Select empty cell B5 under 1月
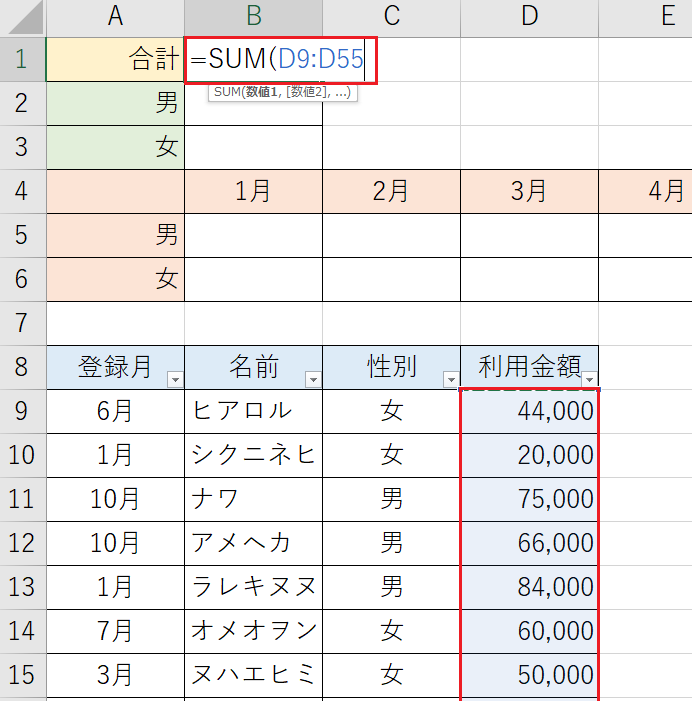The width and height of the screenshot is (692, 701). (253, 235)
